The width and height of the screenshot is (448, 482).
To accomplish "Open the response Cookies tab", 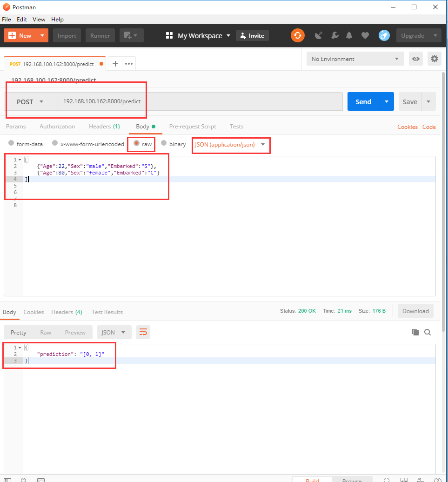I will click(33, 312).
